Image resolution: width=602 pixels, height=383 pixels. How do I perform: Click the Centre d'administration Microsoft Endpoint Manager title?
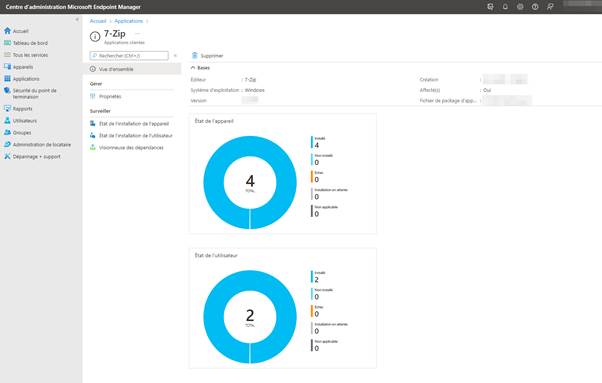(x=73, y=7)
